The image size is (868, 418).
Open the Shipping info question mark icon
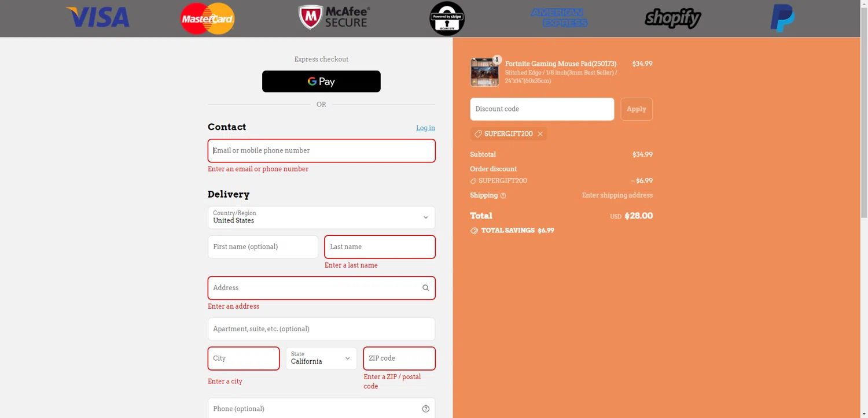pyautogui.click(x=503, y=195)
